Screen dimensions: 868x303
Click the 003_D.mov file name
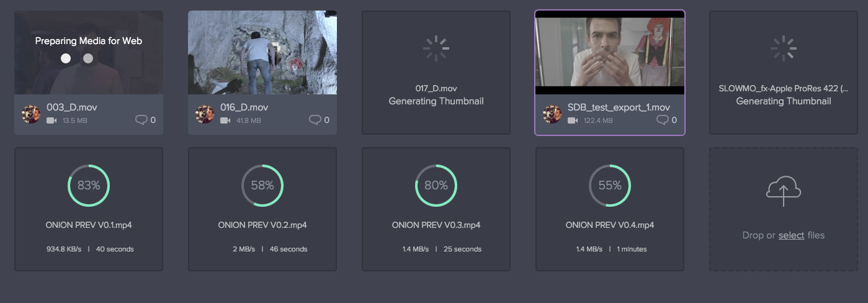(72, 107)
